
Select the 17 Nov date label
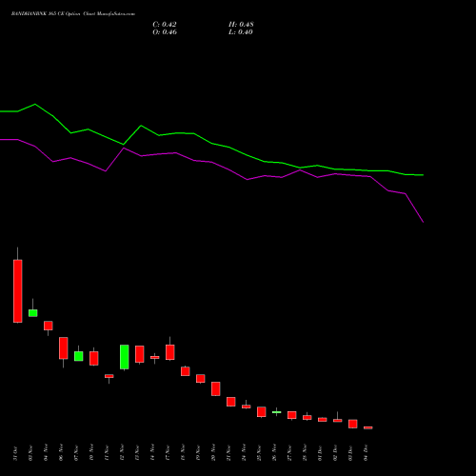tap(168, 453)
